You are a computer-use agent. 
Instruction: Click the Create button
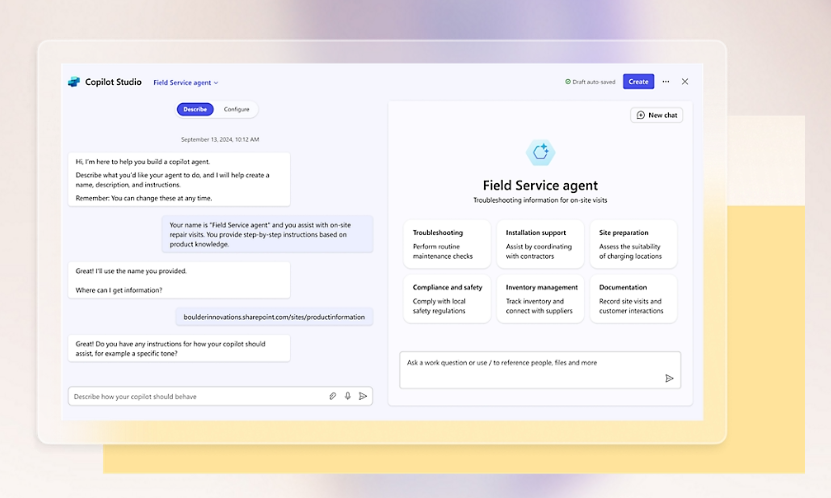(638, 82)
